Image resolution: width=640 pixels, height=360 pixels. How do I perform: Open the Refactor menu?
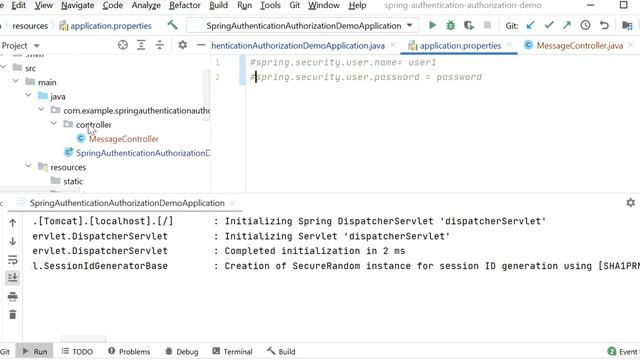point(184,5)
